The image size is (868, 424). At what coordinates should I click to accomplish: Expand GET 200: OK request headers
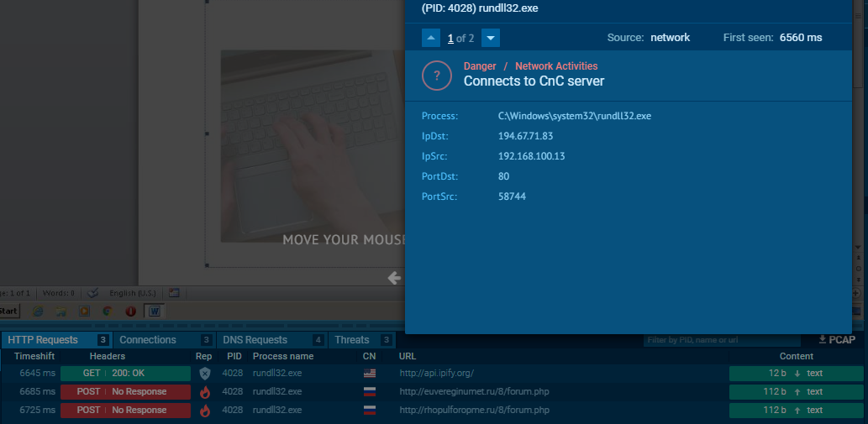point(125,374)
